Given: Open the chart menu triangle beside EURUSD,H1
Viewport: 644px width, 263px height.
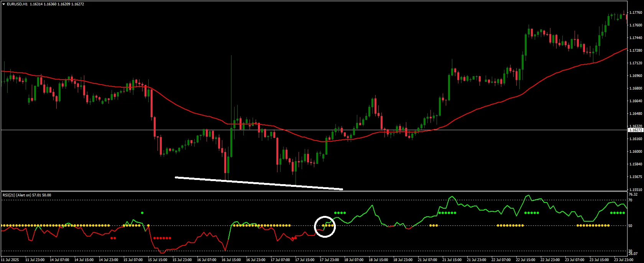Looking at the screenshot, I should pos(3,4).
